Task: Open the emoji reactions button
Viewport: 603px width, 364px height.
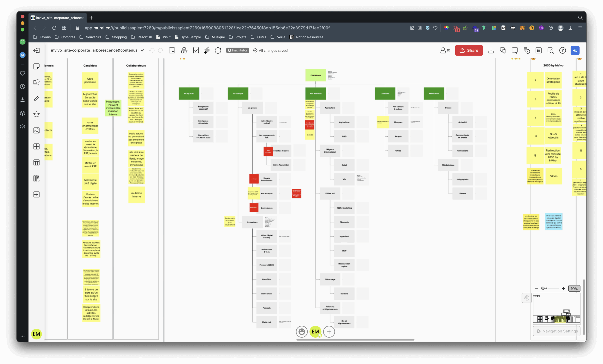Action: [302, 332]
